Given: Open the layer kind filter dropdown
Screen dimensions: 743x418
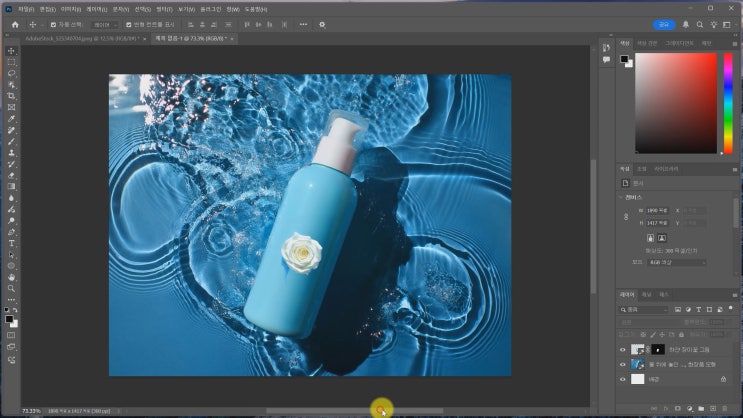Looking at the screenshot, I should (643, 309).
